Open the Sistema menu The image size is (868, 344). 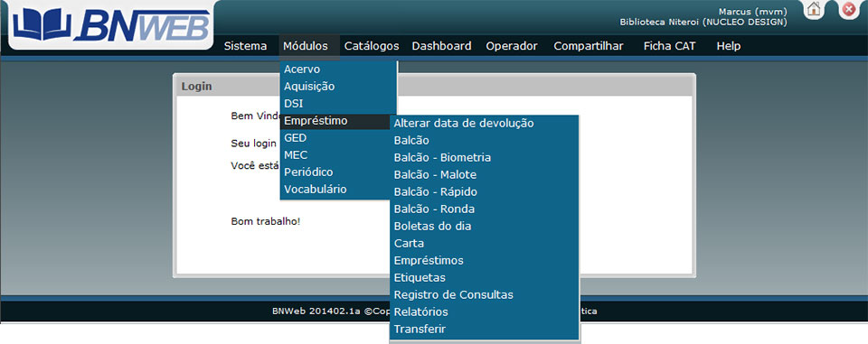click(x=245, y=46)
